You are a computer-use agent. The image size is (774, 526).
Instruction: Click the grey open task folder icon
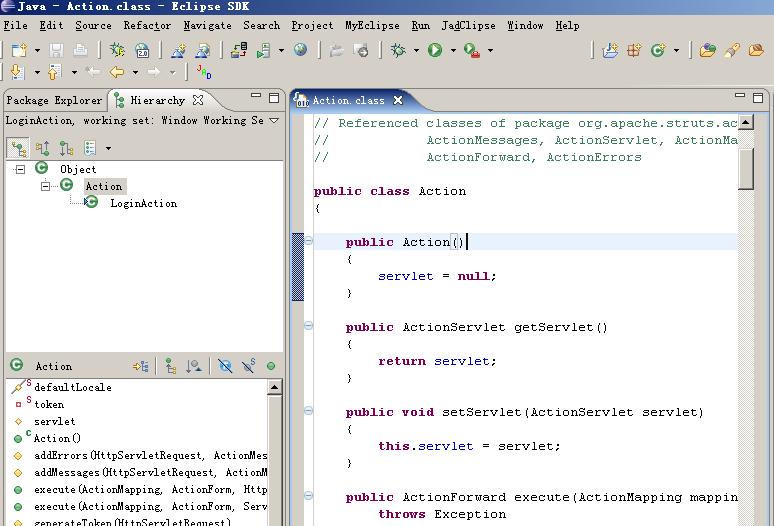(x=337, y=50)
